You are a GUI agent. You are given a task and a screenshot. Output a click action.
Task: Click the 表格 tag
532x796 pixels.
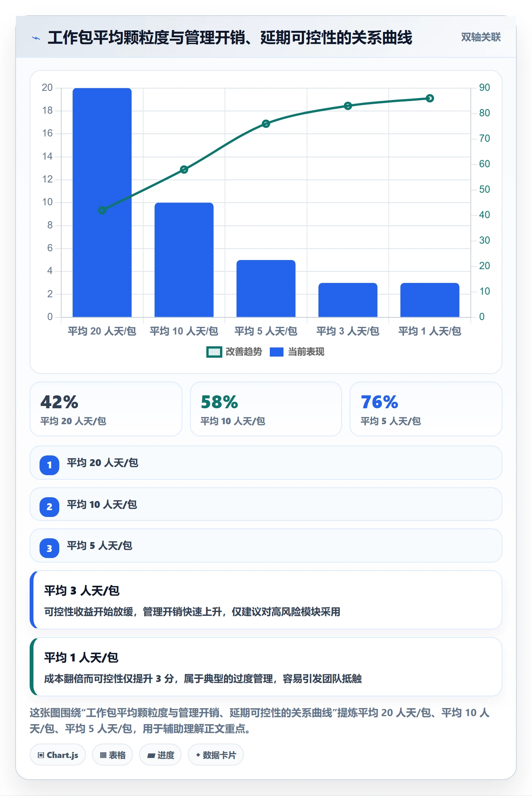point(112,755)
